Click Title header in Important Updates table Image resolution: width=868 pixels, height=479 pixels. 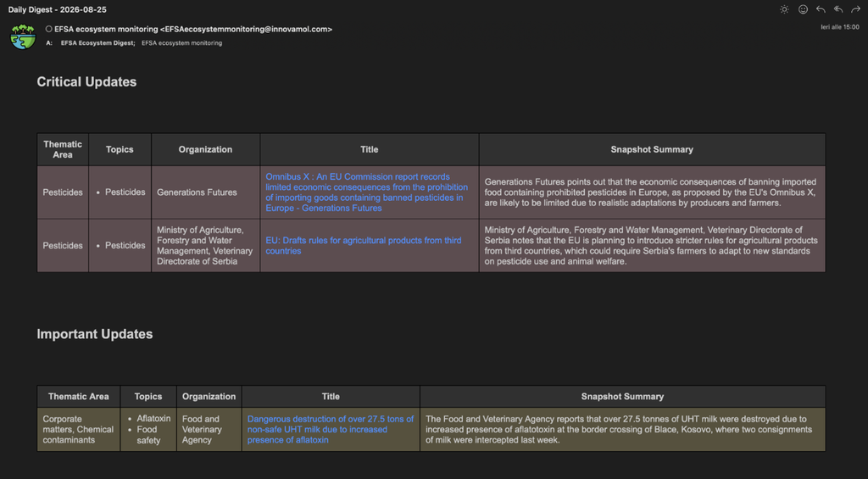(x=331, y=397)
